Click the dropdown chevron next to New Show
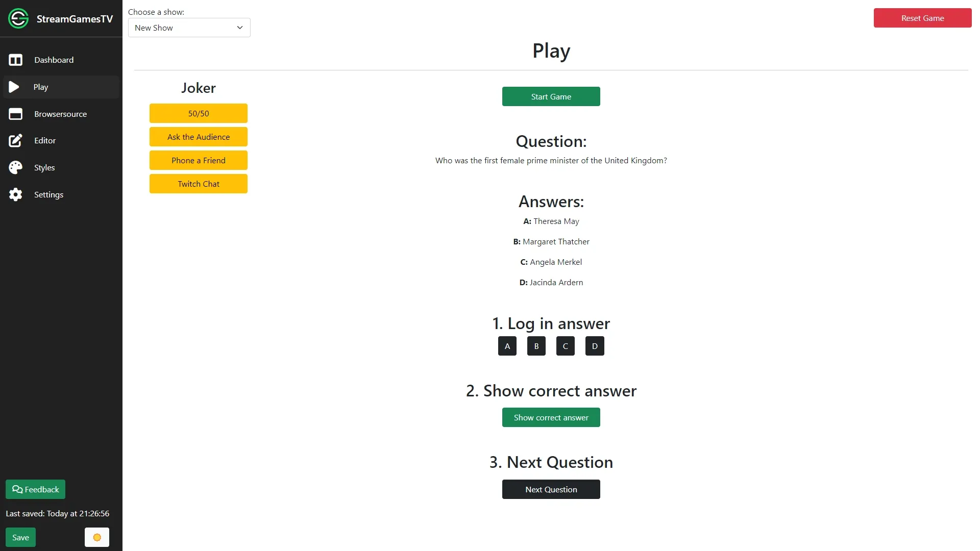The width and height of the screenshot is (980, 551). coord(240,28)
